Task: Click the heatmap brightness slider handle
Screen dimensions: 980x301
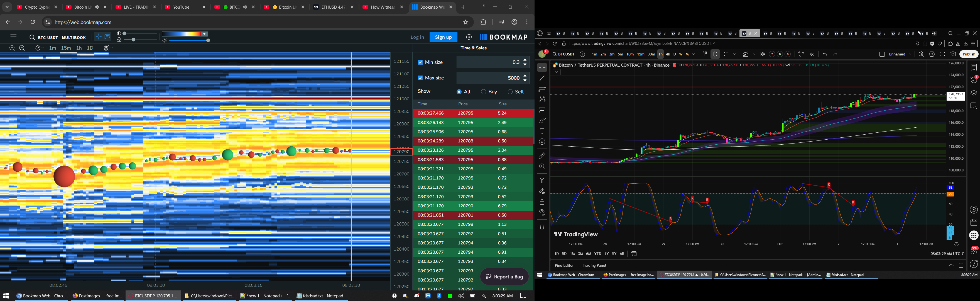Action: [x=208, y=40]
